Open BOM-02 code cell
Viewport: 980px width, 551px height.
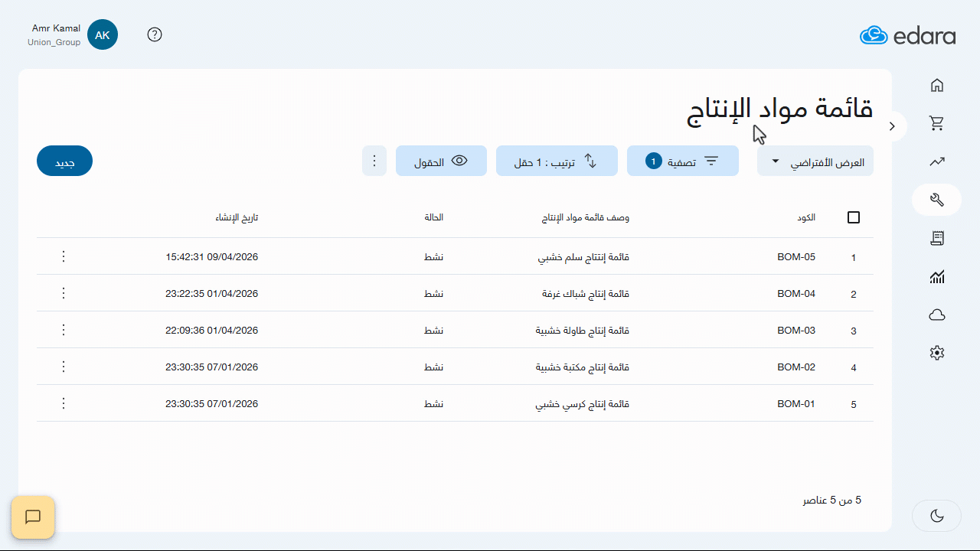tap(796, 367)
